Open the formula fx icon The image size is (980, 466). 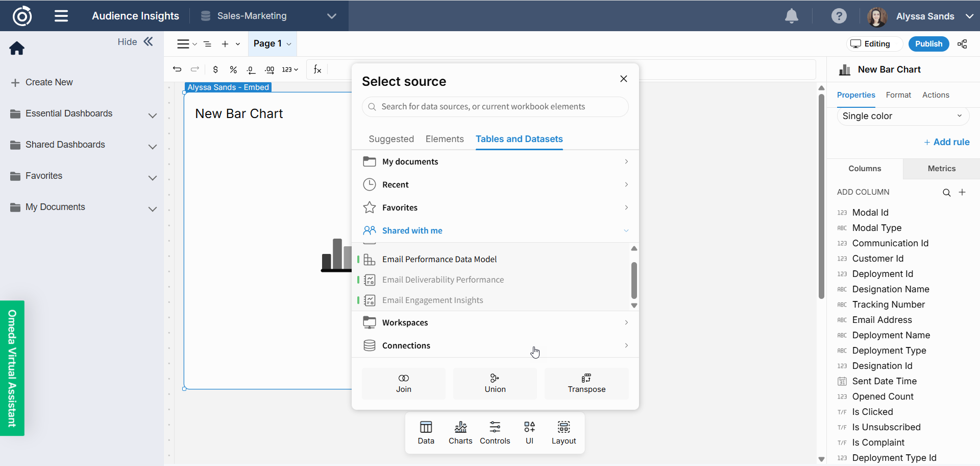tap(317, 69)
